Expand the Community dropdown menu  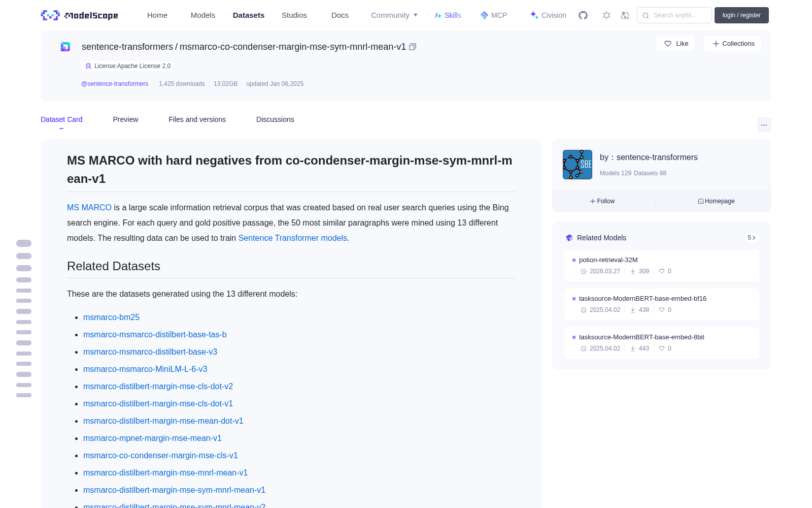click(394, 15)
